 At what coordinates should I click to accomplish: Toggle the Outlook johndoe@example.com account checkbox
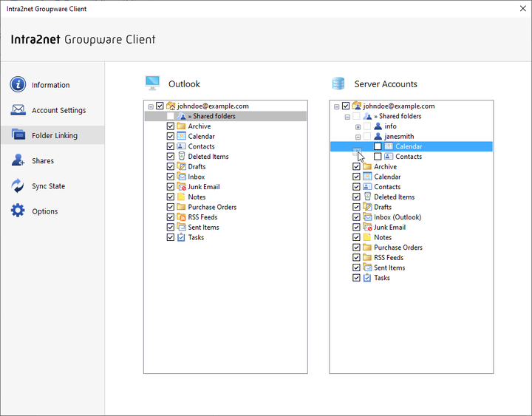(x=160, y=106)
